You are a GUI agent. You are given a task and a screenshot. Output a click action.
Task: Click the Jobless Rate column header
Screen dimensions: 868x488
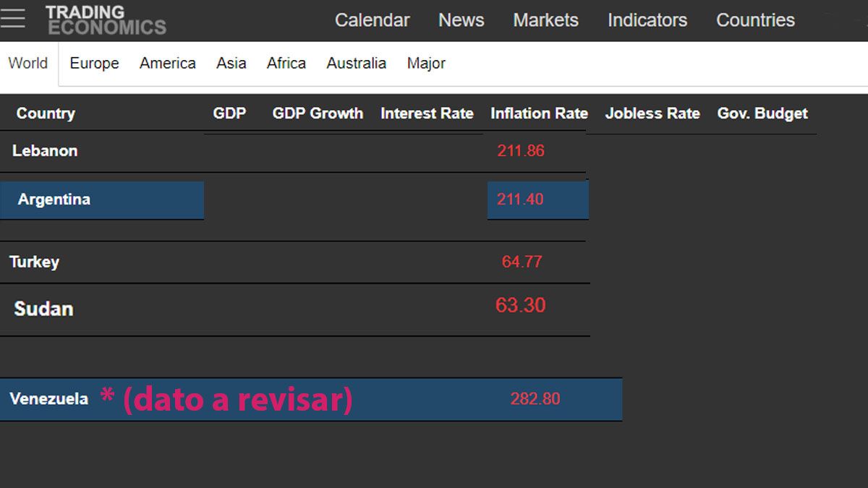(x=652, y=114)
